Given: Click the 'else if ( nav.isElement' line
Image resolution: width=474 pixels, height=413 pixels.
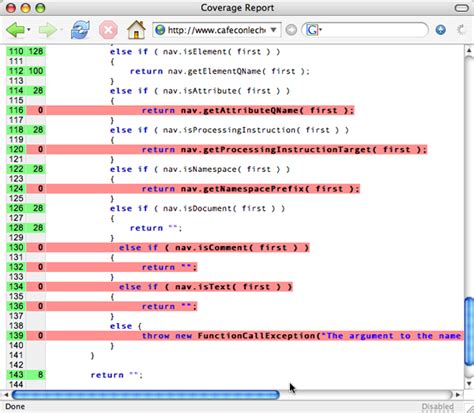Looking at the screenshot, I should [195, 52].
